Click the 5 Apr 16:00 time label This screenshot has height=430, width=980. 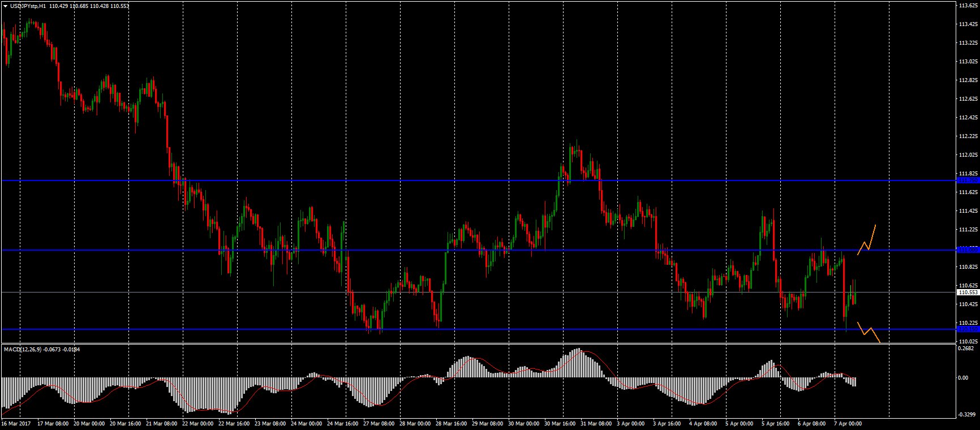coord(776,423)
